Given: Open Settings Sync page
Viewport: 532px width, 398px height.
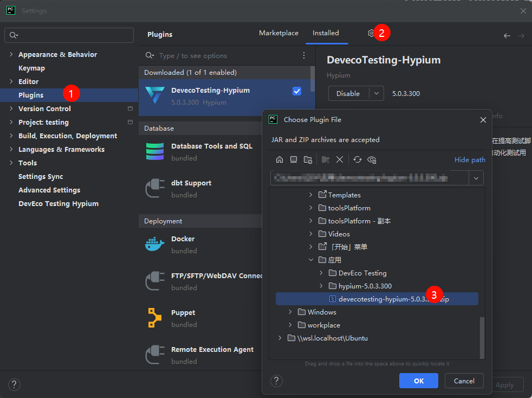Looking at the screenshot, I should coord(41,177).
